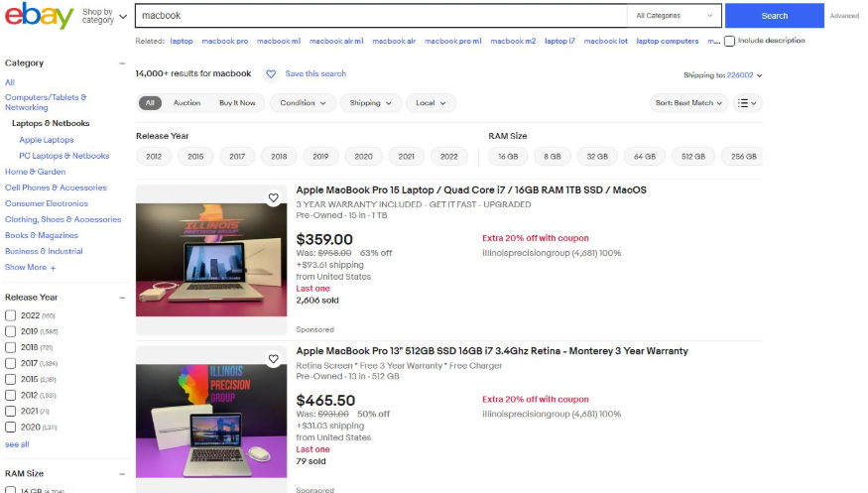
Task: Toggle Include description checkbox
Action: pyautogui.click(x=729, y=41)
